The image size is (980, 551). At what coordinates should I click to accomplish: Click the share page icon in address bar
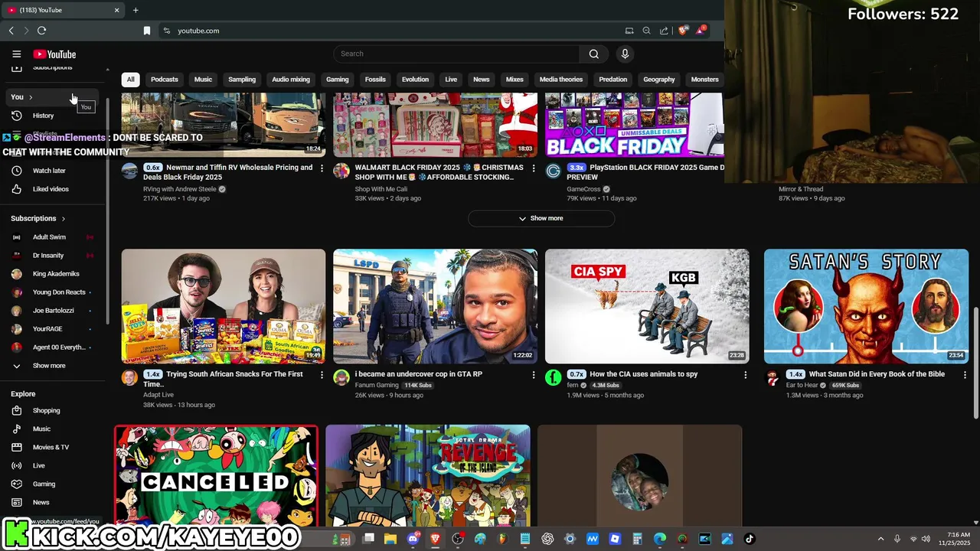(x=664, y=31)
